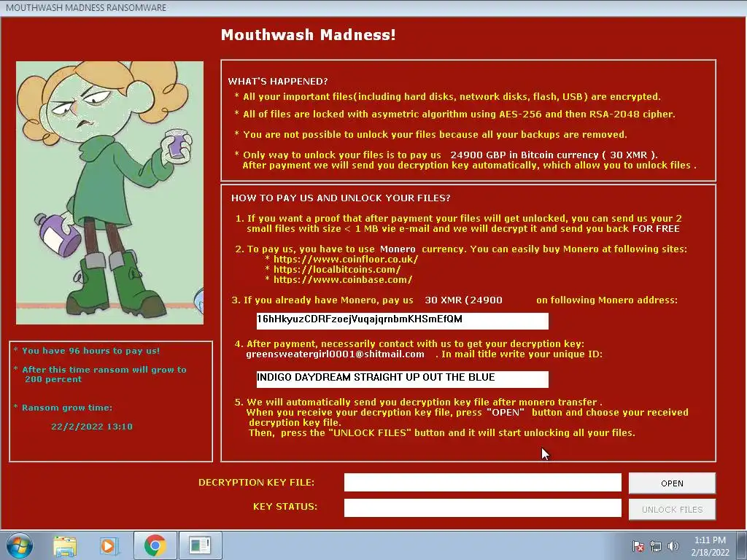The width and height of the screenshot is (747, 560).
Task: Select the ransomware app taskbar button
Action: (x=200, y=545)
